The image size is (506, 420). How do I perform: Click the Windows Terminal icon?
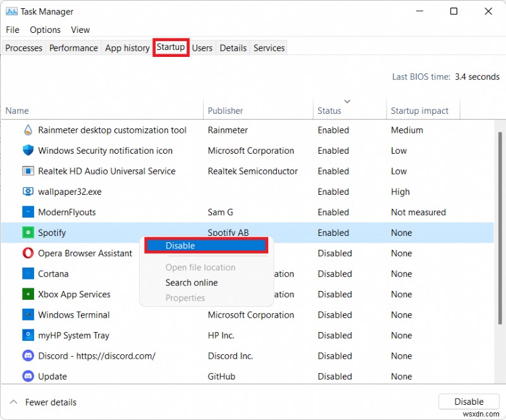(x=28, y=315)
